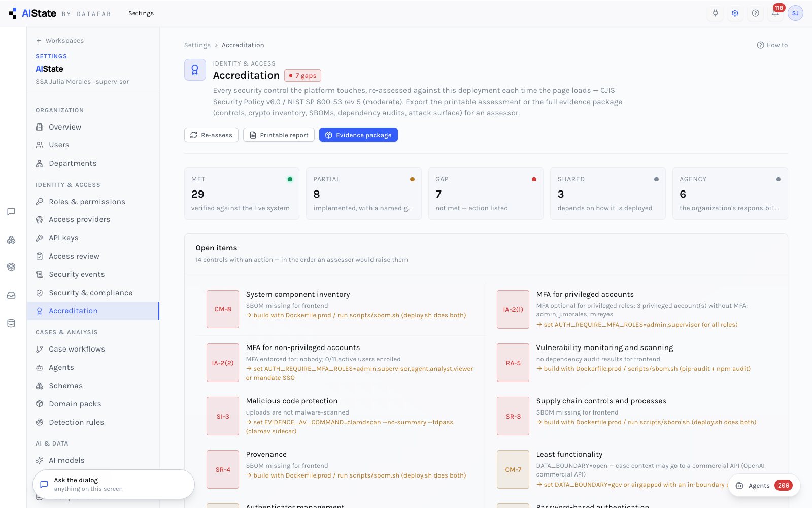
Task: Click the package box icon in left rail
Action: (x=11, y=267)
